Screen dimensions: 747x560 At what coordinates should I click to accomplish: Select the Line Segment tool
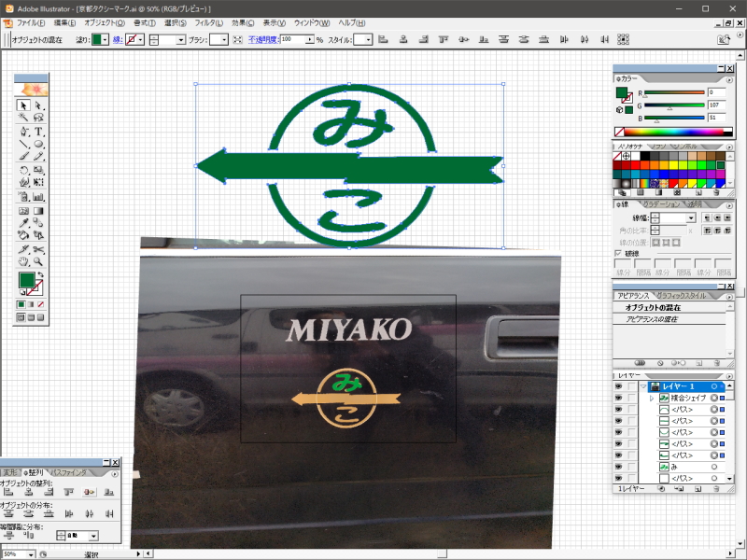point(23,145)
